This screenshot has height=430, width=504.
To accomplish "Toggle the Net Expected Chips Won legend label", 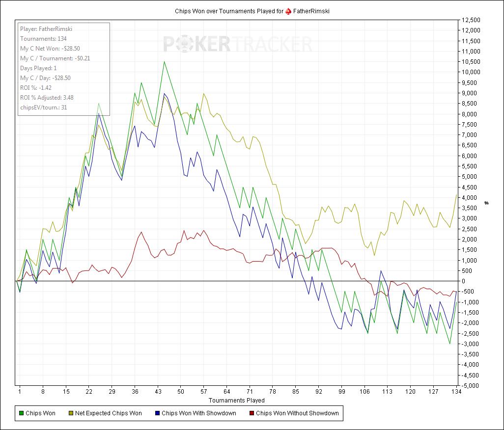I will pyautogui.click(x=108, y=413).
